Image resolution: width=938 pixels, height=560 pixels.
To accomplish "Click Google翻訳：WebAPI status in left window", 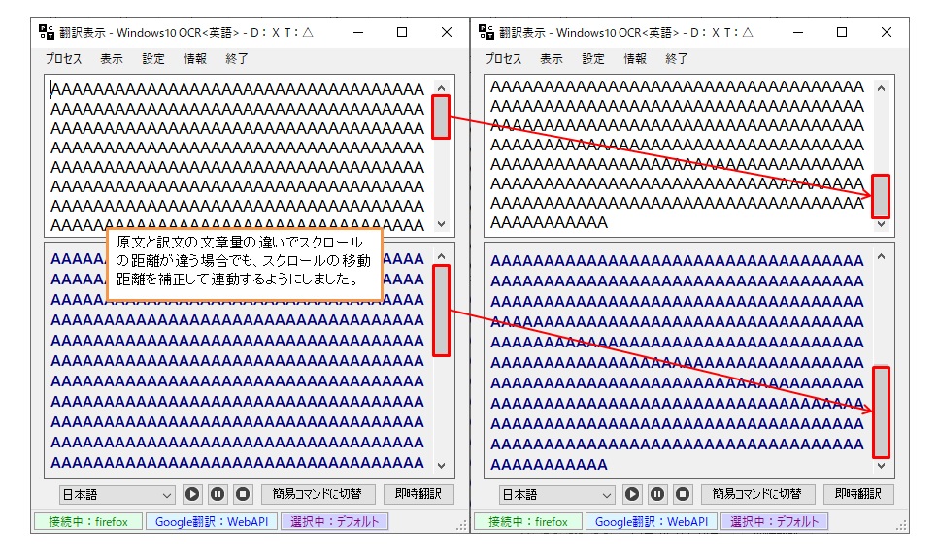I will [x=211, y=522].
